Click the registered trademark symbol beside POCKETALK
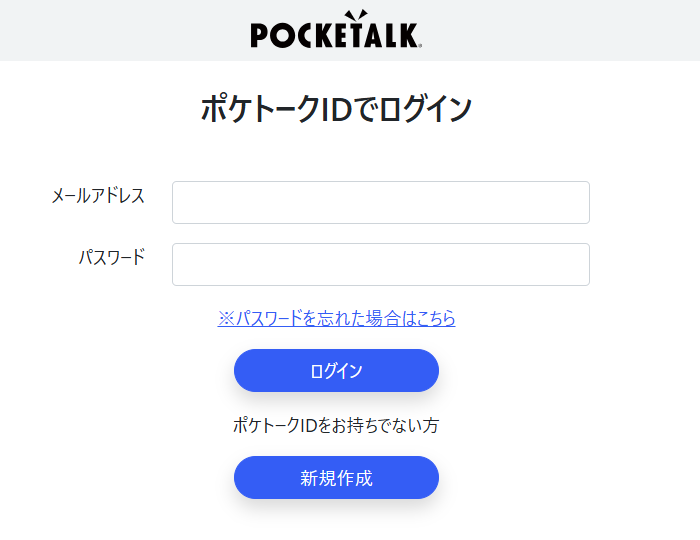700x540 pixels. pos(419,45)
